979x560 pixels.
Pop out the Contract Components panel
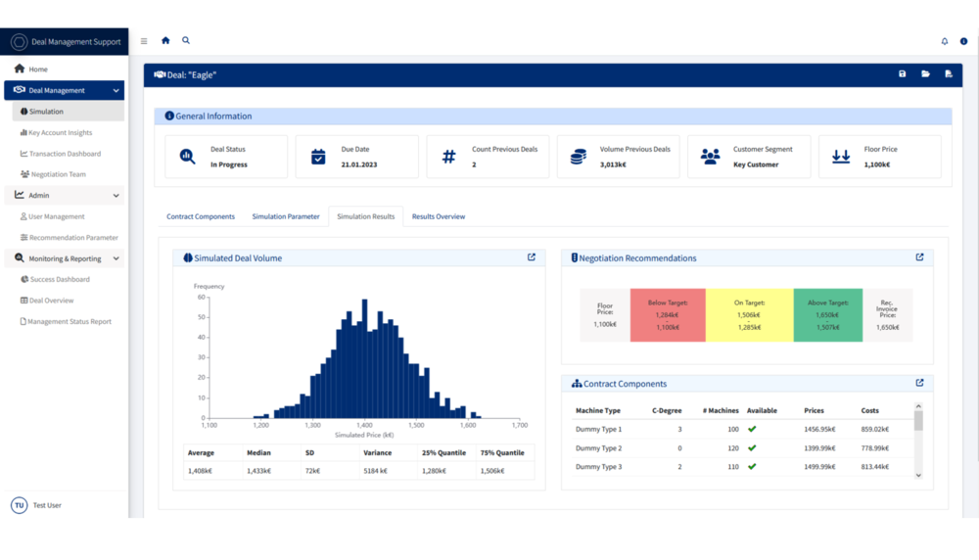pos(919,383)
